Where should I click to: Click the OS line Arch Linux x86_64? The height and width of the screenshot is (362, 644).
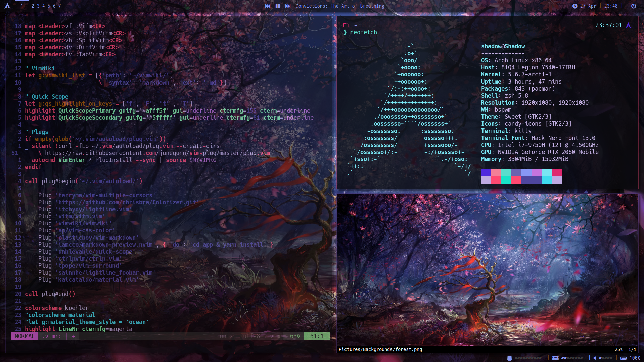pyautogui.click(x=516, y=60)
